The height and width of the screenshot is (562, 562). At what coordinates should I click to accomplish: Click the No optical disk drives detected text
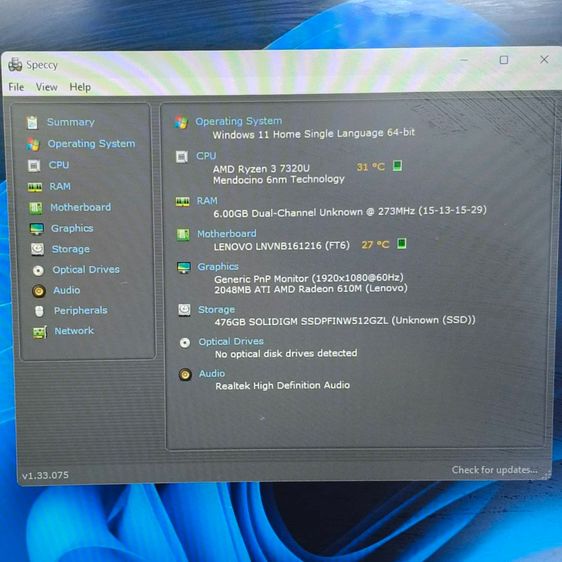[286, 354]
